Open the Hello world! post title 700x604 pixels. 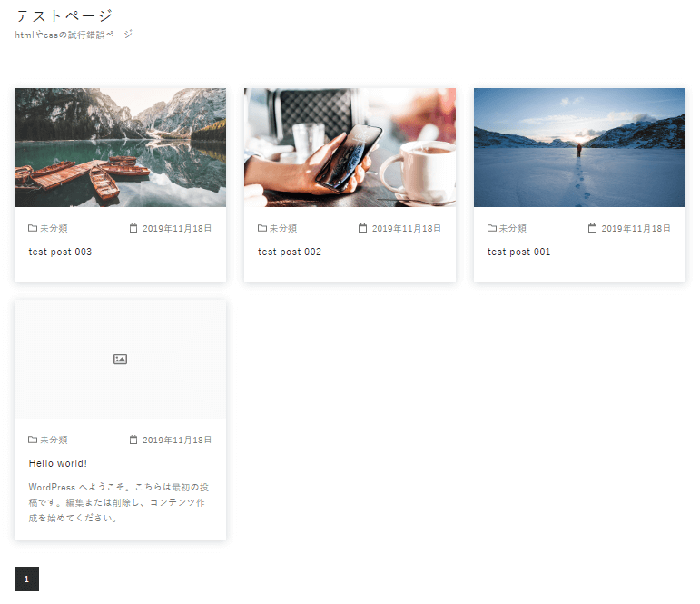58,464
